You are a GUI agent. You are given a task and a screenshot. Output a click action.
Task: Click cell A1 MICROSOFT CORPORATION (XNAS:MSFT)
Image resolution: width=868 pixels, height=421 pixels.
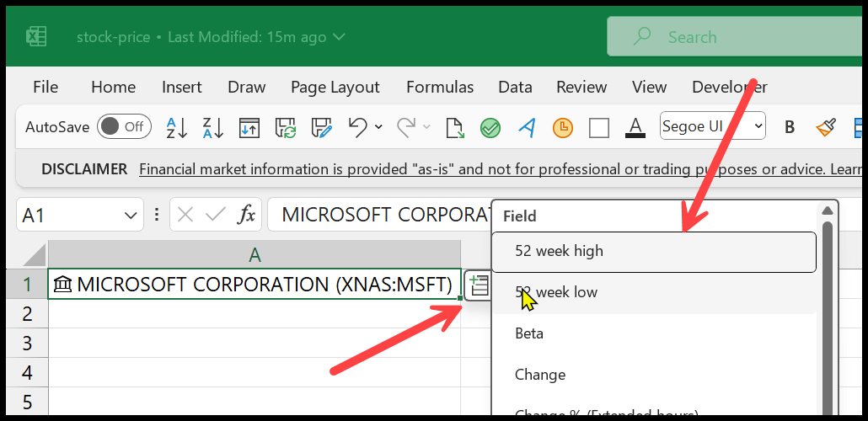[x=255, y=285]
